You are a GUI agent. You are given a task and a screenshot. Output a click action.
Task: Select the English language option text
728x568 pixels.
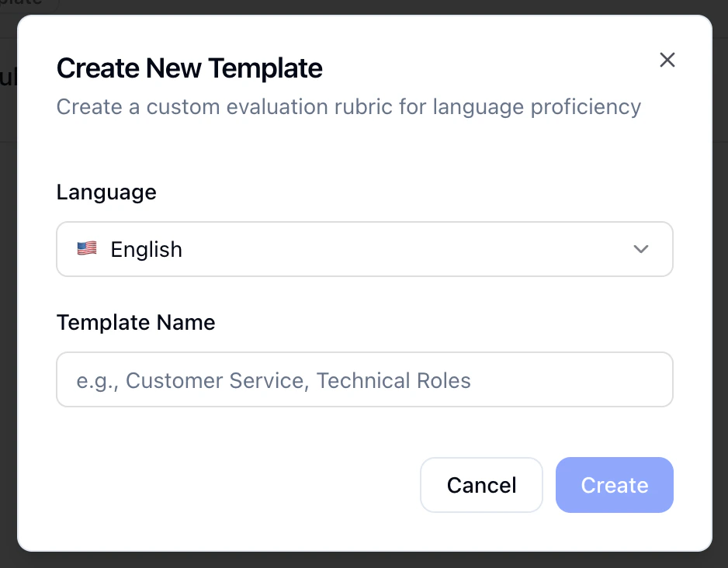pyautogui.click(x=146, y=249)
